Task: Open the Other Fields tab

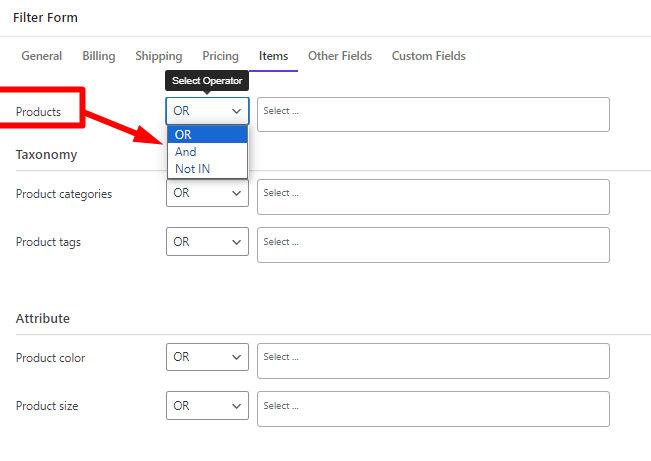Action: (340, 56)
